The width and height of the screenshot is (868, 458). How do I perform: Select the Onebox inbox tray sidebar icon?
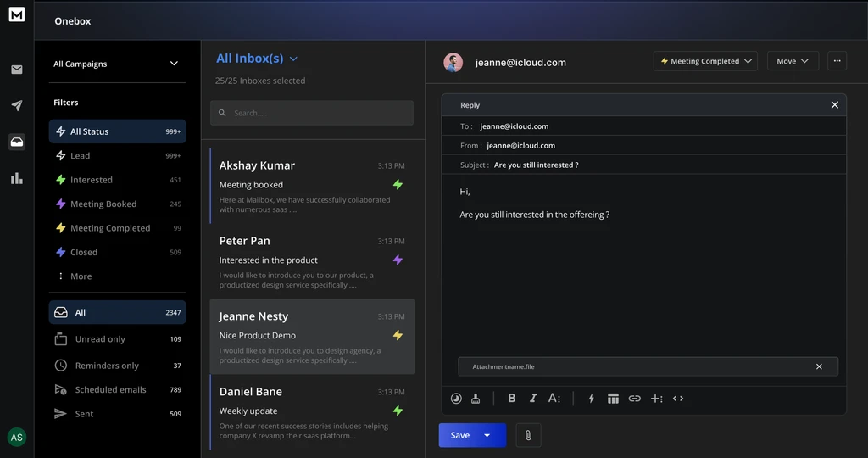17,142
